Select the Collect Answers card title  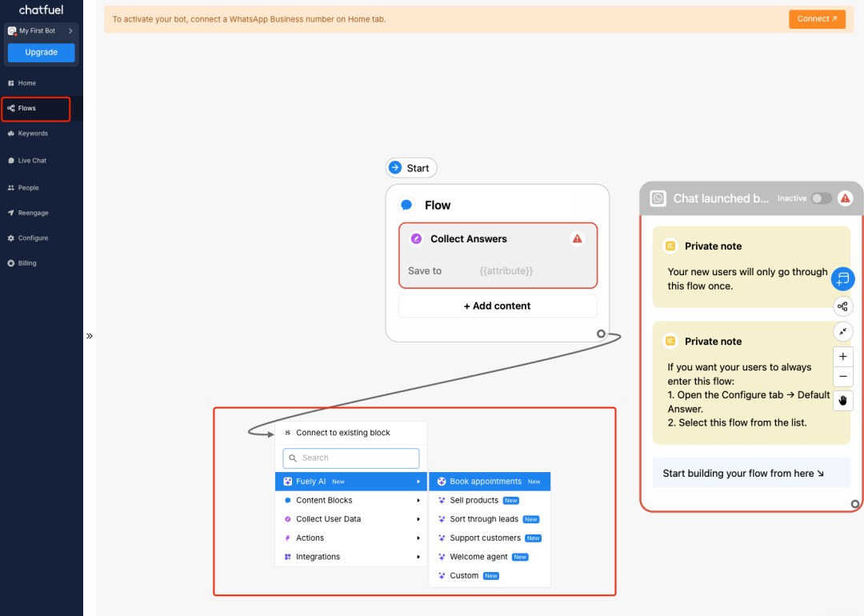tap(468, 238)
